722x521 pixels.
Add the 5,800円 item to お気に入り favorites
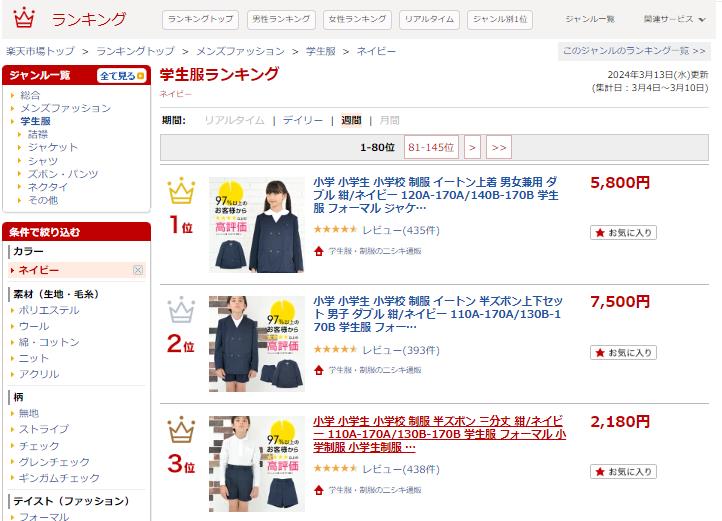[623, 233]
